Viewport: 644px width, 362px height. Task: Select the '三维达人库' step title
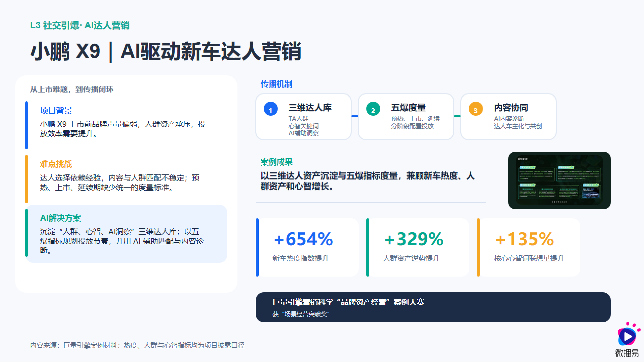pyautogui.click(x=310, y=107)
